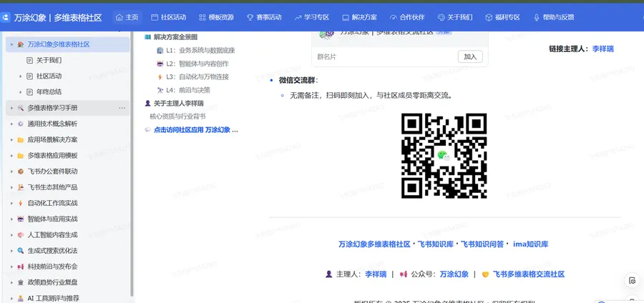Click the icon next to L1: 业务系统与数据底座
This screenshot has width=644, height=303.
tap(160, 51)
